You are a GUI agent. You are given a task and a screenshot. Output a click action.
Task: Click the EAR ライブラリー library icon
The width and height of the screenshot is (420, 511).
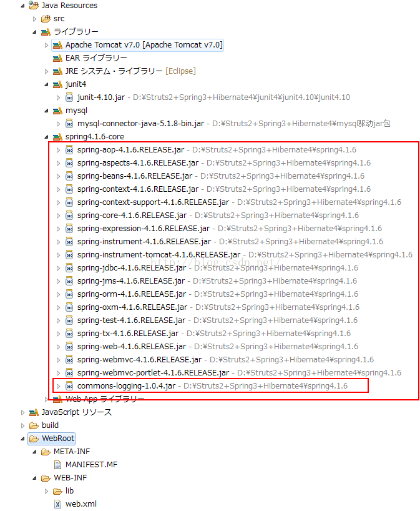(x=57, y=58)
